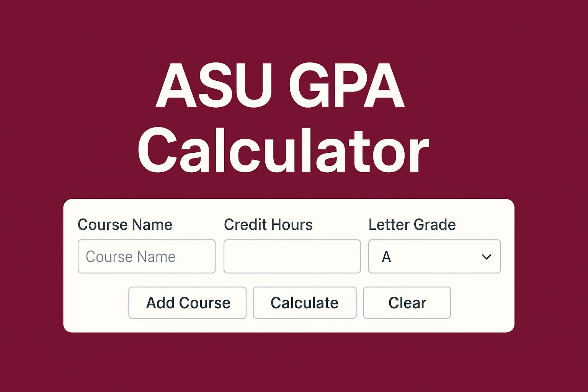Click the Letter Grade label text
588x392 pixels.
[x=412, y=225]
